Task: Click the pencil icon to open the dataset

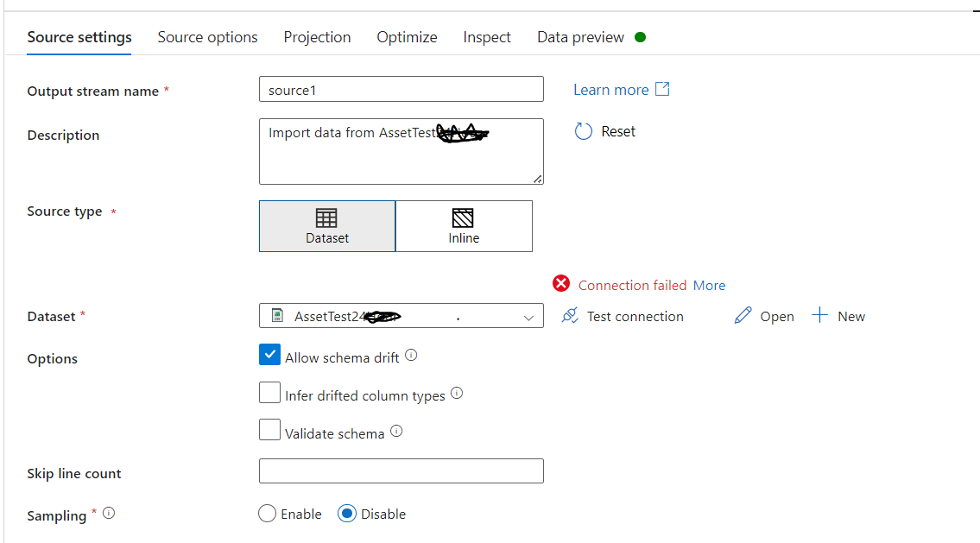Action: tap(742, 315)
